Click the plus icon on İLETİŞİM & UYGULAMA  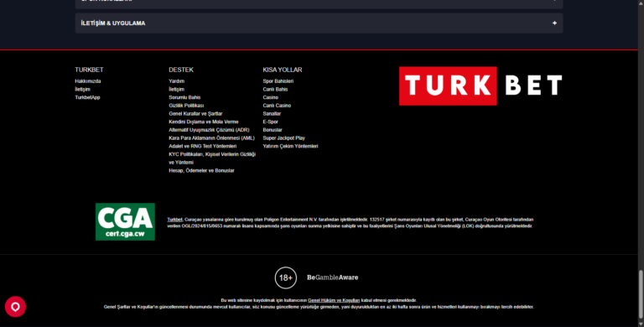(x=554, y=23)
